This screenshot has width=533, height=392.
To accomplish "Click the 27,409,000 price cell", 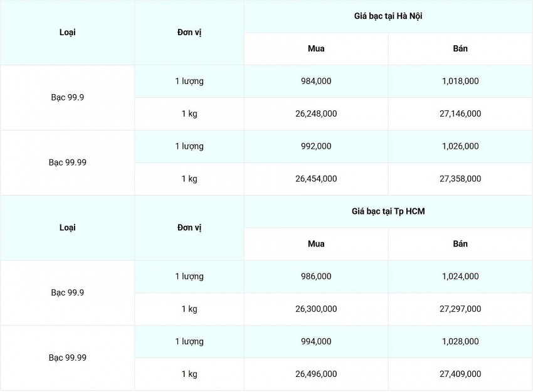I will coord(460,374).
